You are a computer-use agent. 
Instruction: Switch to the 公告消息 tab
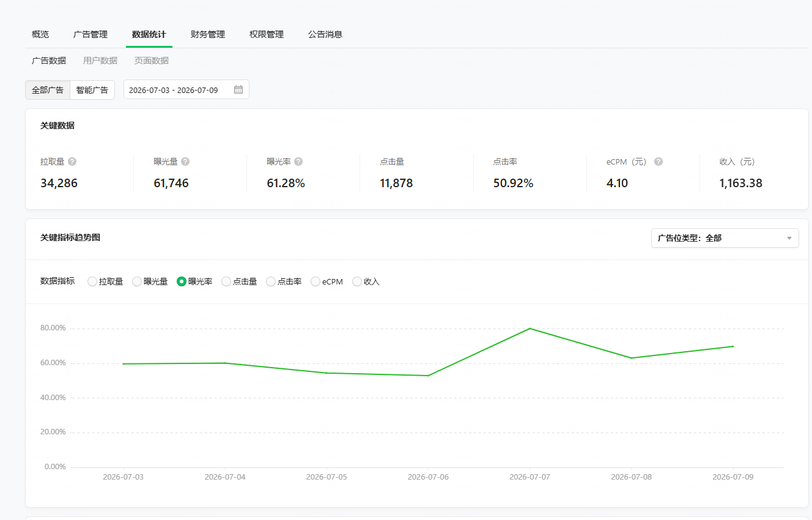pyautogui.click(x=325, y=34)
